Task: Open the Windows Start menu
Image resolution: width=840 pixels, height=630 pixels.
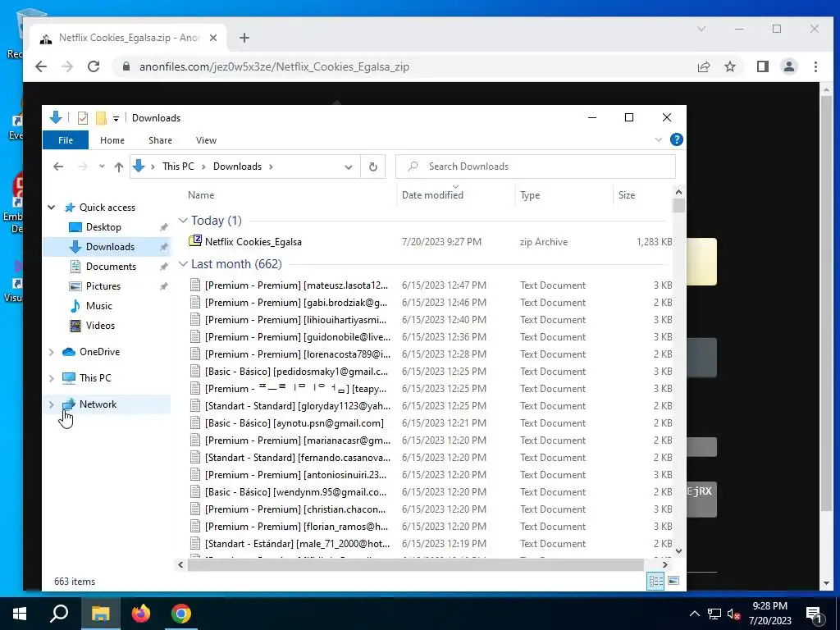Action: (20, 614)
